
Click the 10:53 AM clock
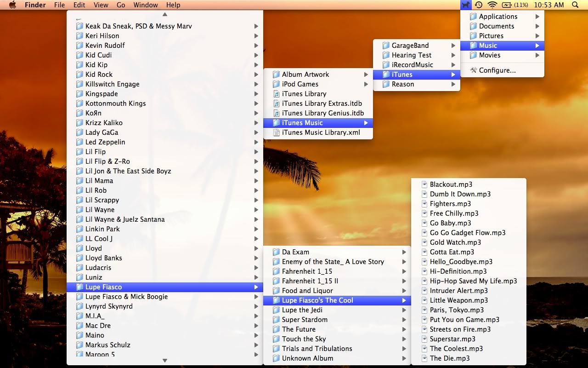548,5
